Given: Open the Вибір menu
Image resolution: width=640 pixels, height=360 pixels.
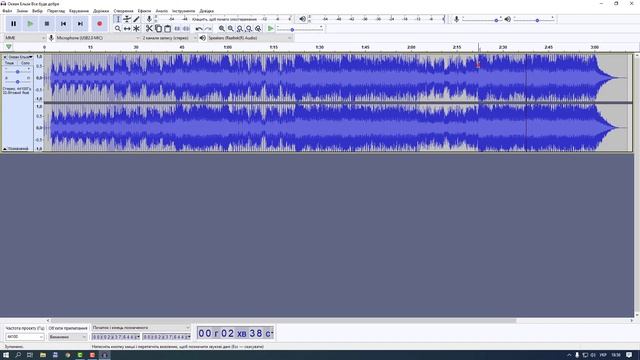Looking at the screenshot, I should pos(38,11).
